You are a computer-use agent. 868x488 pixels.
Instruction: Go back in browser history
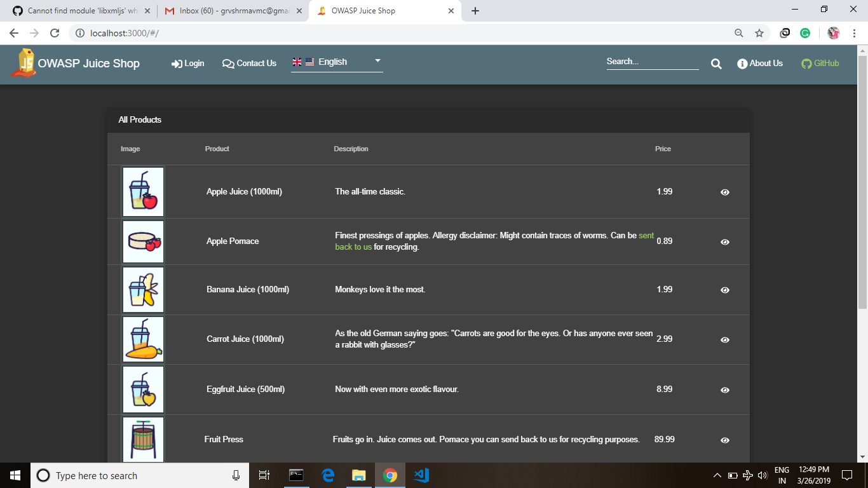pyautogui.click(x=14, y=33)
